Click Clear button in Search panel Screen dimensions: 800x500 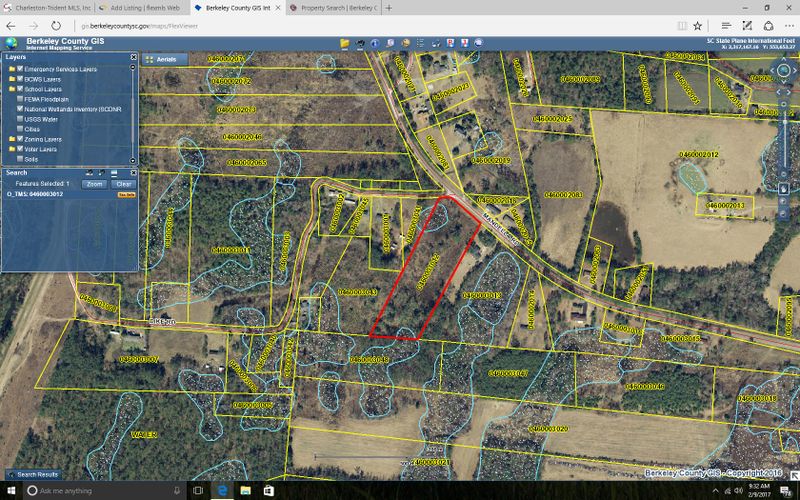pos(124,184)
